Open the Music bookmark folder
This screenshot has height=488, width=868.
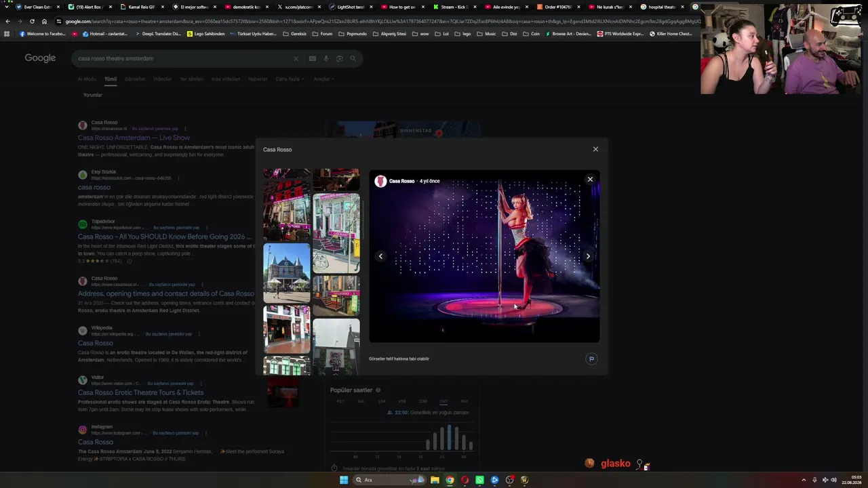[487, 34]
